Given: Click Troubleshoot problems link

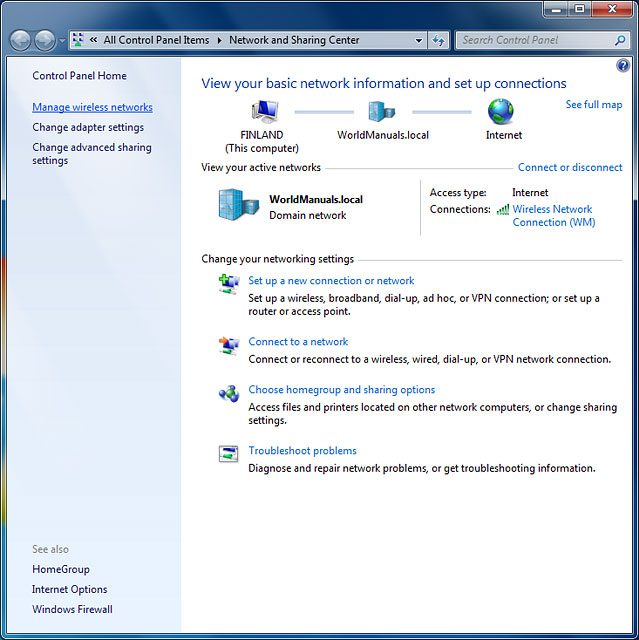Looking at the screenshot, I should point(302,451).
